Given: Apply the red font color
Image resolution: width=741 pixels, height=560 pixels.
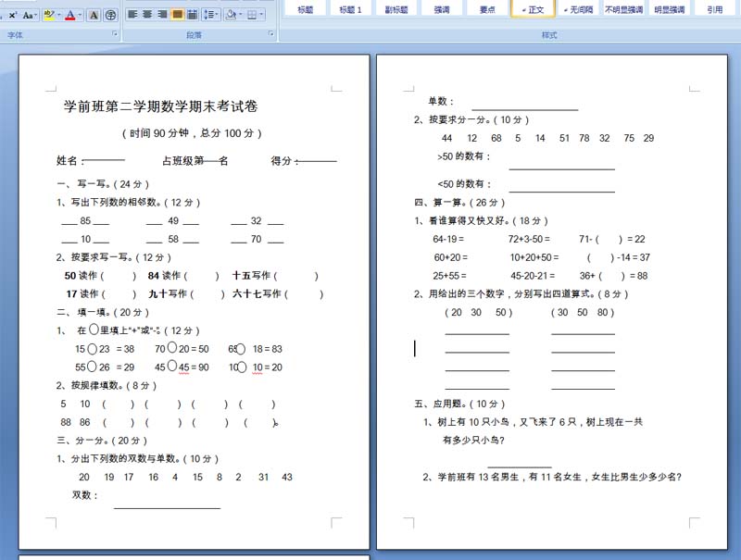Looking at the screenshot, I should click(70, 15).
